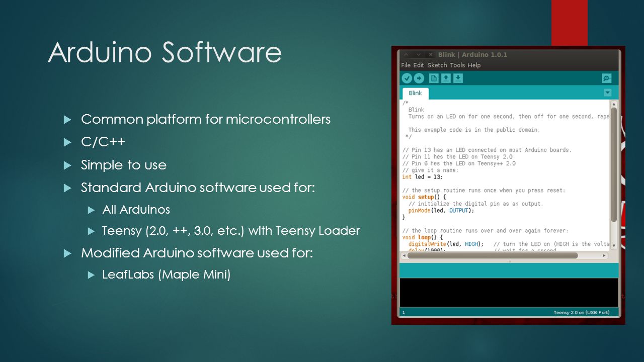The width and height of the screenshot is (644, 362).
Task: Click 'This example code is in the public domain.'
Action: click(474, 130)
